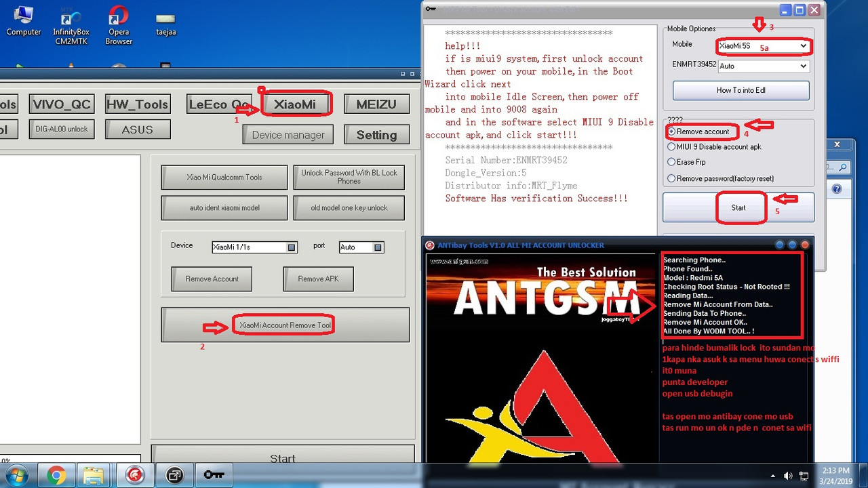
Task: Click old model one key unlock
Action: 349,207
